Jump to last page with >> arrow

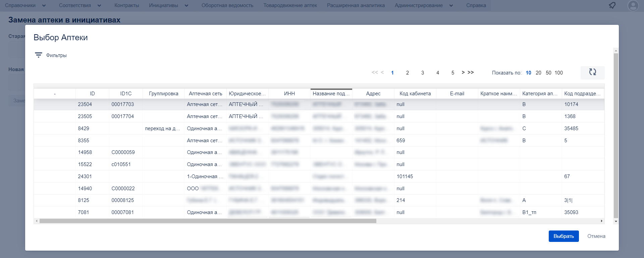471,72
